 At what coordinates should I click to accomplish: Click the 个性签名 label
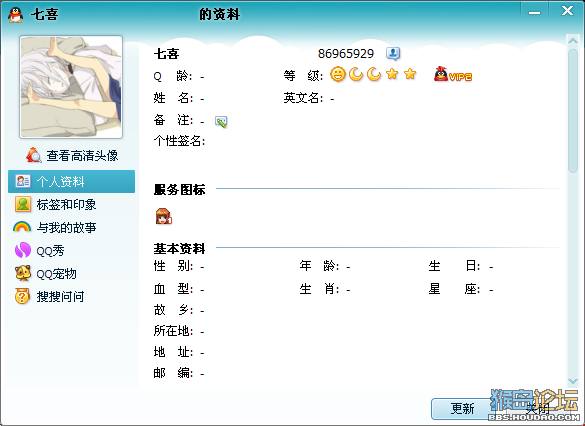coord(179,141)
